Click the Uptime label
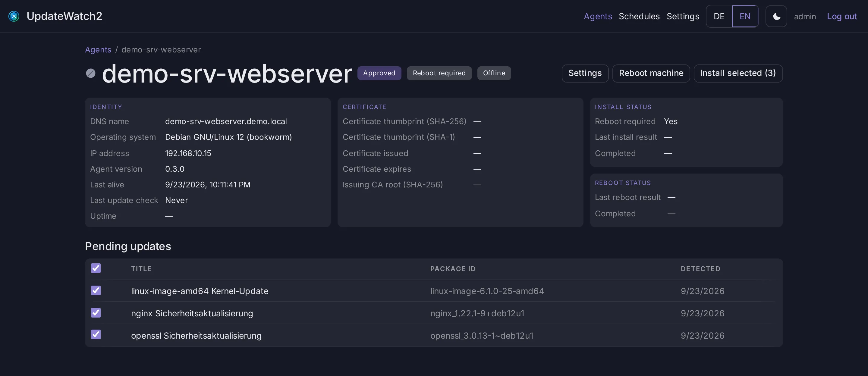The height and width of the screenshot is (376, 868). pyautogui.click(x=103, y=216)
